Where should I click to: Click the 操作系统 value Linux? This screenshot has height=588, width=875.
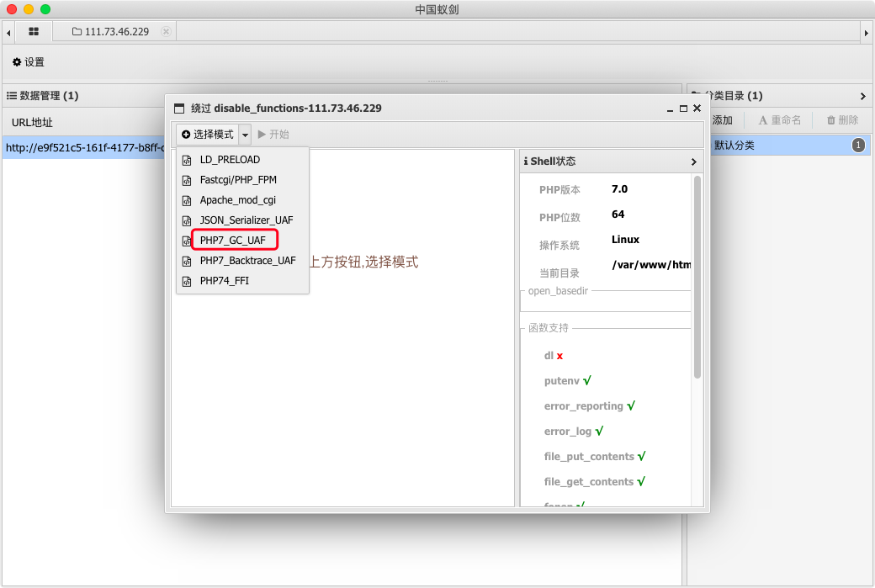coord(626,240)
